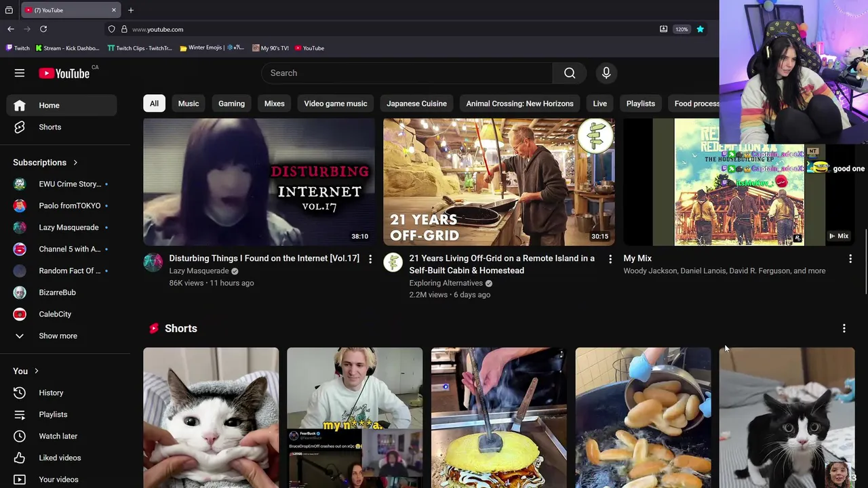The image size is (868, 488).
Task: Select the Live filter chip
Action: [x=599, y=104]
